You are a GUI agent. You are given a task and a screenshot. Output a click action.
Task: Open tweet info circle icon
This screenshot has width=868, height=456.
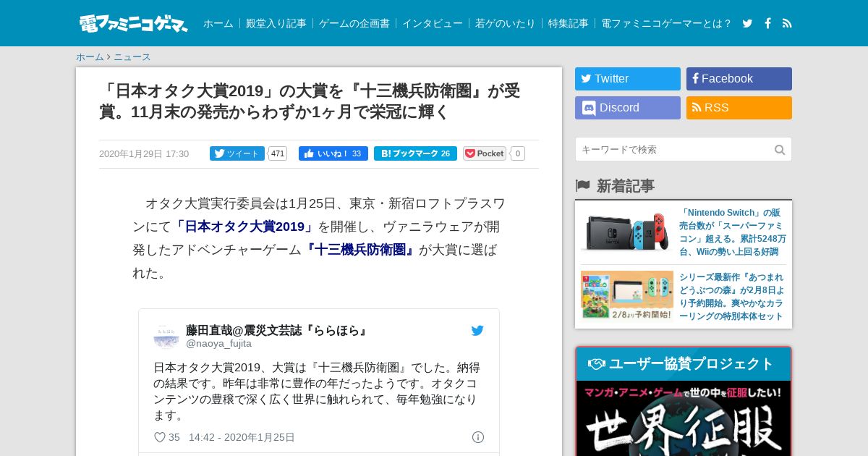click(x=478, y=437)
